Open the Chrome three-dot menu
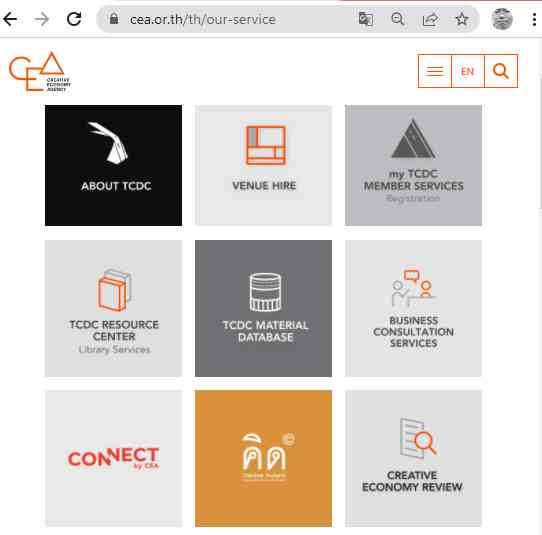Image resolution: width=542 pixels, height=535 pixels. (x=534, y=19)
